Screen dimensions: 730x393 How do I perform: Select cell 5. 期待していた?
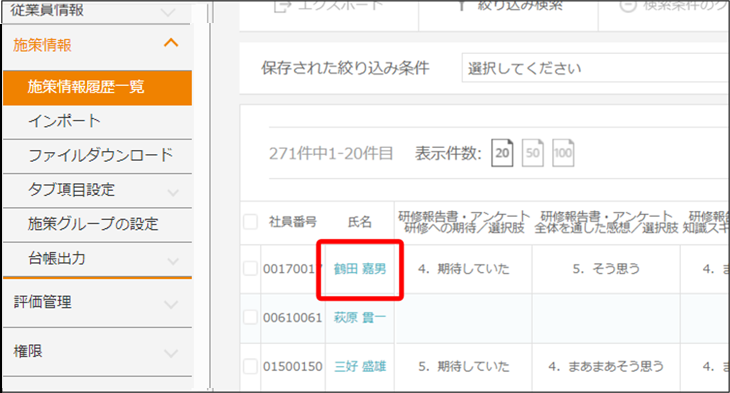coord(464,366)
